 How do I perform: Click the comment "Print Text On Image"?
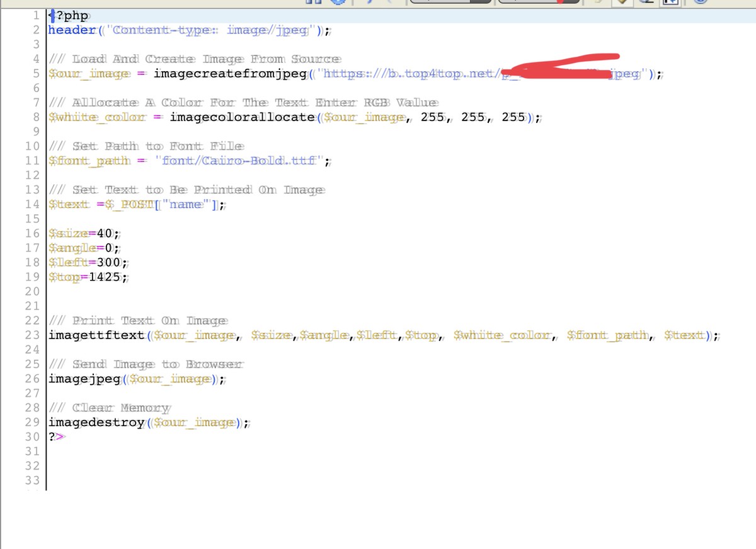pyautogui.click(x=139, y=320)
